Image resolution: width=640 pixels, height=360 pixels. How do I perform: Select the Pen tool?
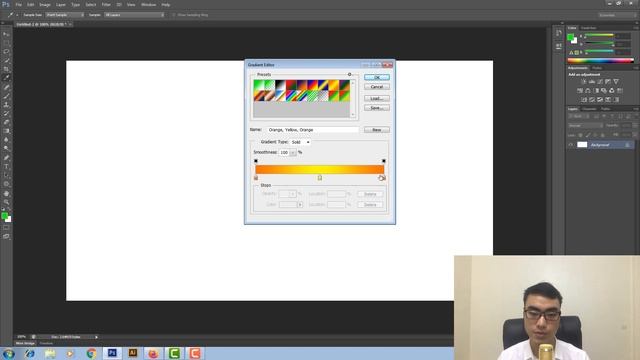[x=6, y=158]
